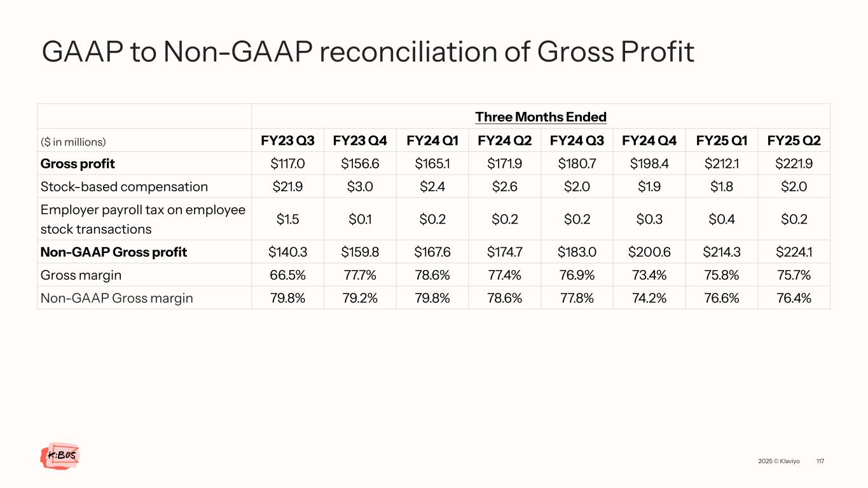
Task: Select the FY24 Q1 column header
Action: [432, 140]
